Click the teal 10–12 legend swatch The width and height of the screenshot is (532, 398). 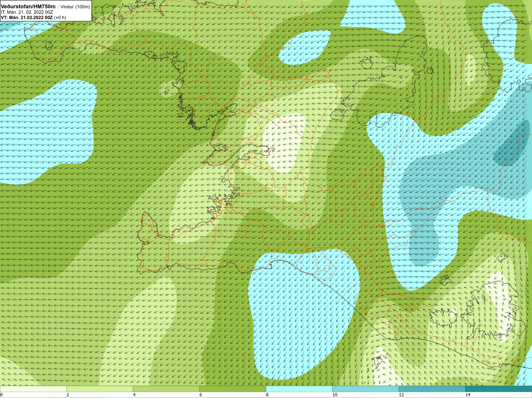click(x=366, y=389)
